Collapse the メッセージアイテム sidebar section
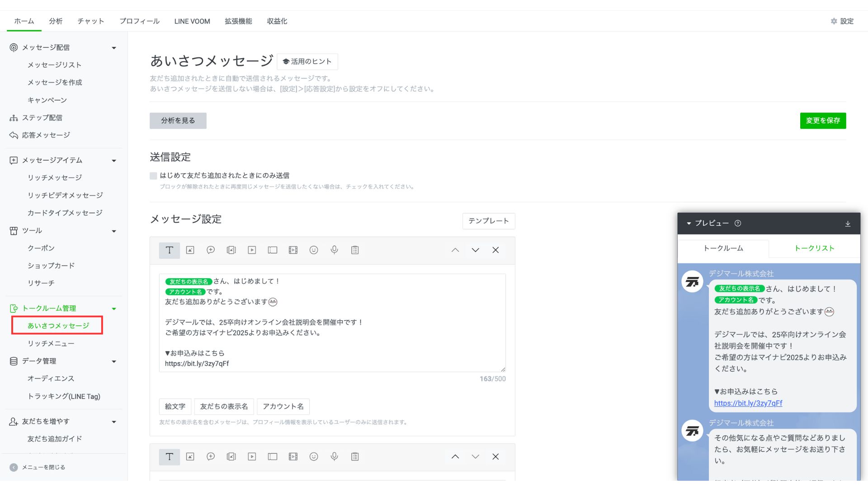The height and width of the screenshot is (488, 868). click(x=114, y=161)
